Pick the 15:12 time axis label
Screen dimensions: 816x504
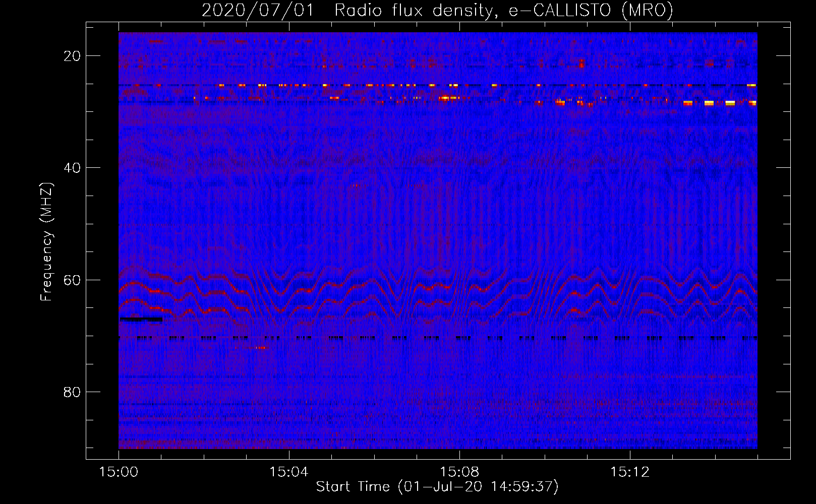[629, 472]
